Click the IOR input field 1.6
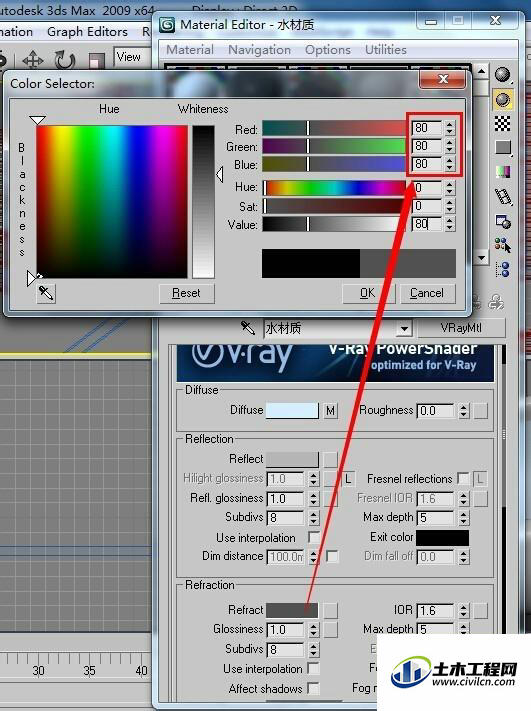The width and height of the screenshot is (531, 711). (x=435, y=610)
